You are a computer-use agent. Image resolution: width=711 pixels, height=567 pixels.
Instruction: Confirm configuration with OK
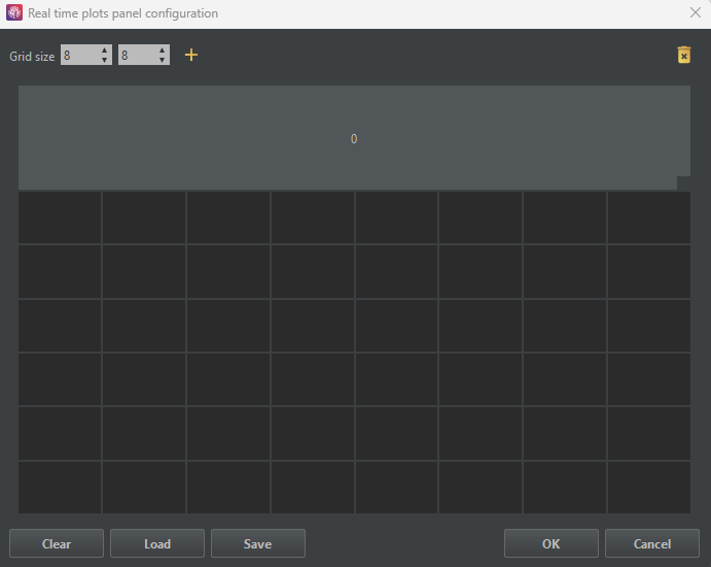click(x=551, y=544)
